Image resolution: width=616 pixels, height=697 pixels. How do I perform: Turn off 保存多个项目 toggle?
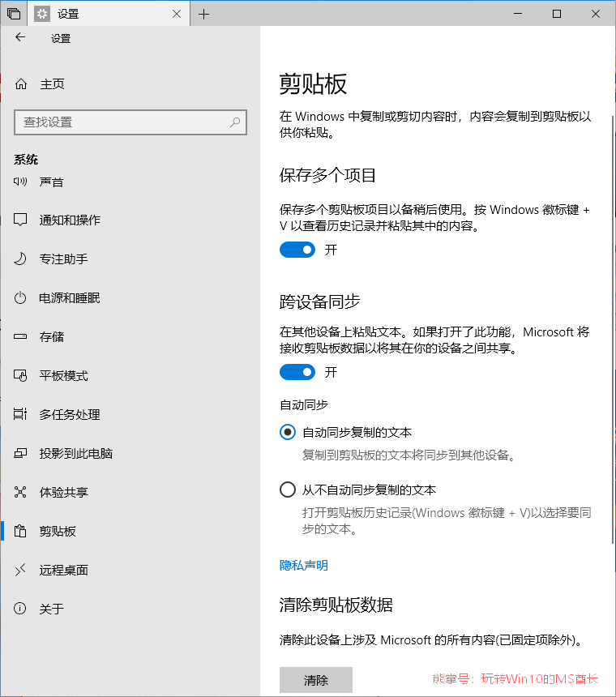(297, 250)
